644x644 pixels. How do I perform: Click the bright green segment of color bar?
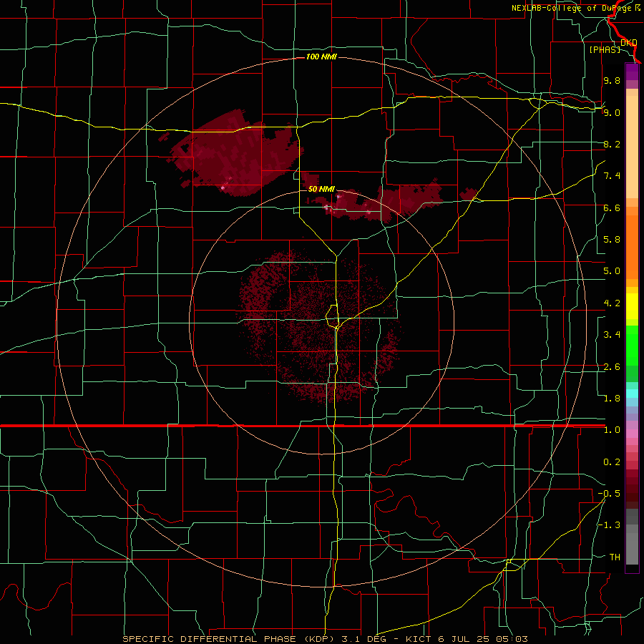pyautogui.click(x=632, y=347)
